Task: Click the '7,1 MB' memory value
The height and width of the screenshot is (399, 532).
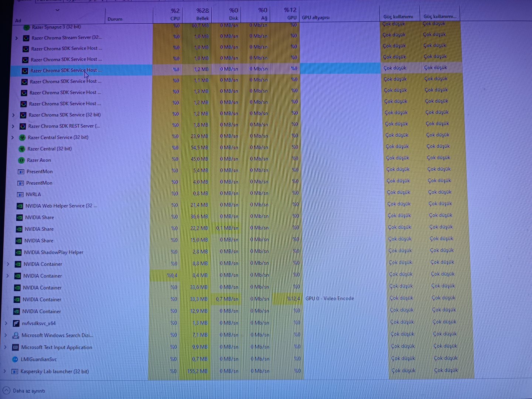Action: point(200,335)
